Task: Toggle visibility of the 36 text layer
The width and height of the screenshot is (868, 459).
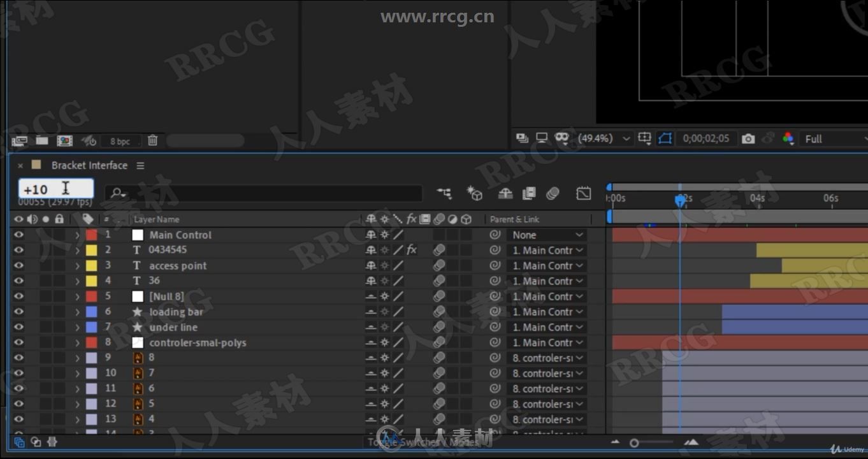Action: 18,280
